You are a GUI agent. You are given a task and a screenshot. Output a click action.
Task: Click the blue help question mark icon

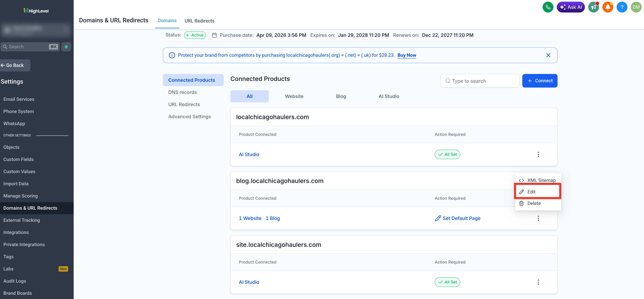point(622,7)
